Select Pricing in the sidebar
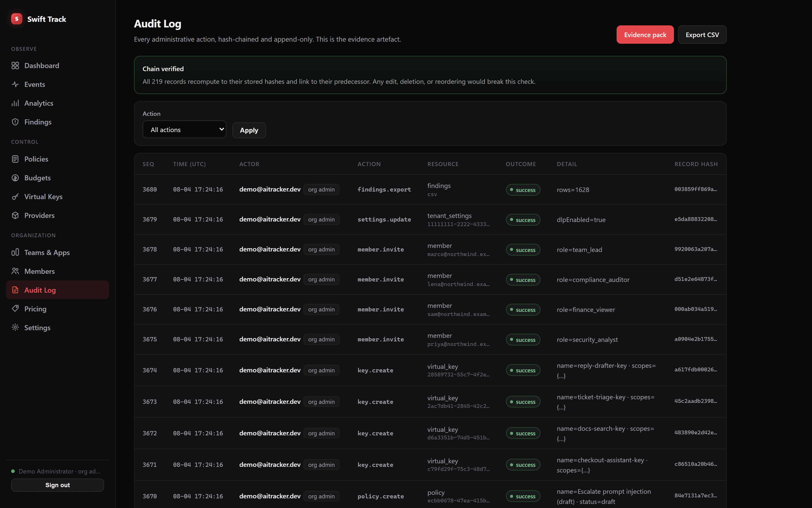Image resolution: width=812 pixels, height=508 pixels. (57, 309)
